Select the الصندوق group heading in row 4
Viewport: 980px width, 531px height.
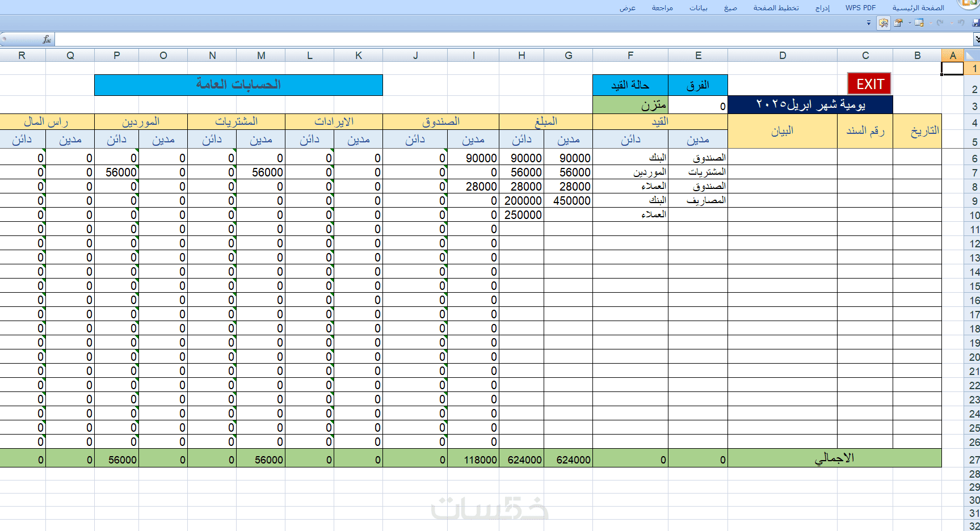click(441, 121)
